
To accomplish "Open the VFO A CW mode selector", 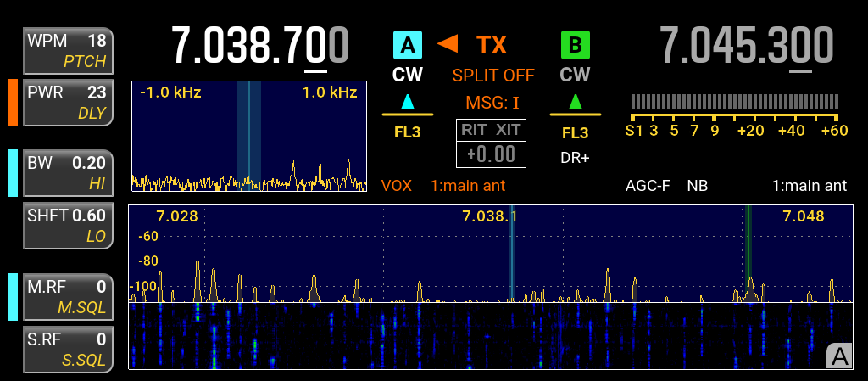I will (408, 76).
